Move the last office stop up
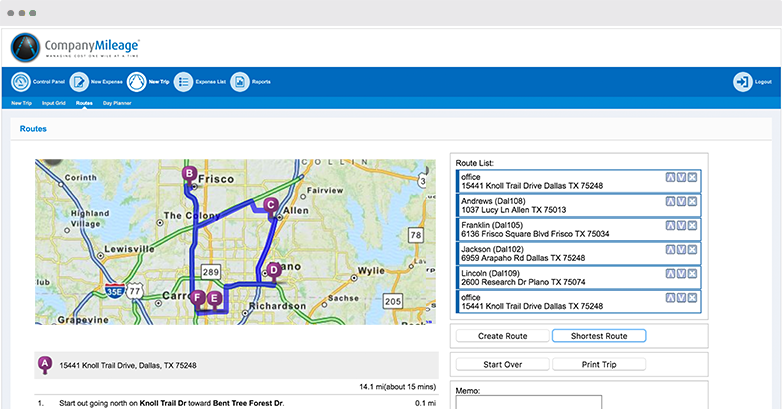This screenshot has height=409, width=782. 670,298
